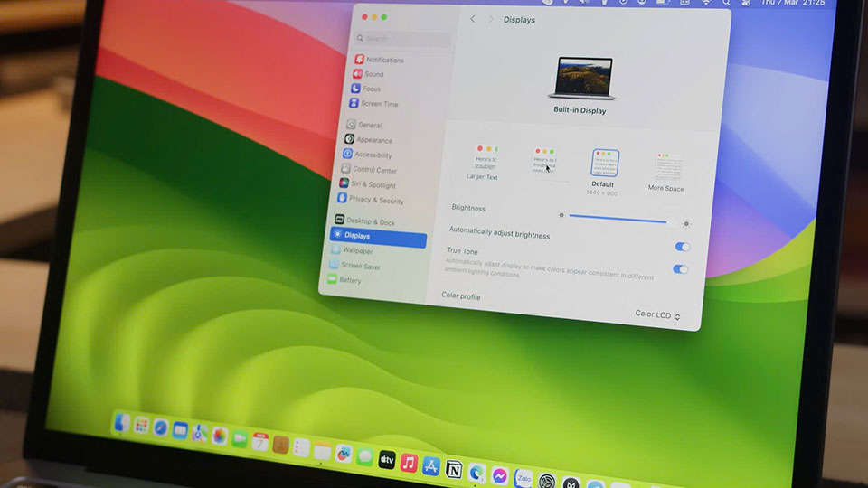Click the Wi-Fi icon in menu bar
The height and width of the screenshot is (488, 868).
[706, 3]
